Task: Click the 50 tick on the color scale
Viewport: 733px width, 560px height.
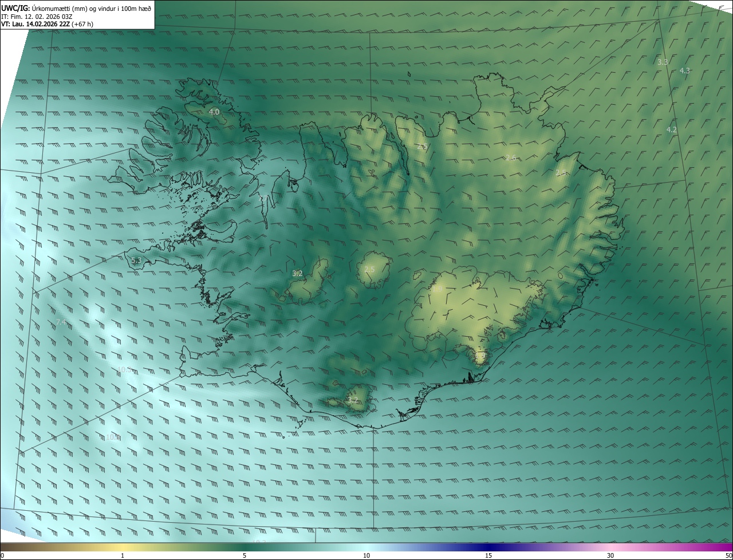Action: point(728,555)
